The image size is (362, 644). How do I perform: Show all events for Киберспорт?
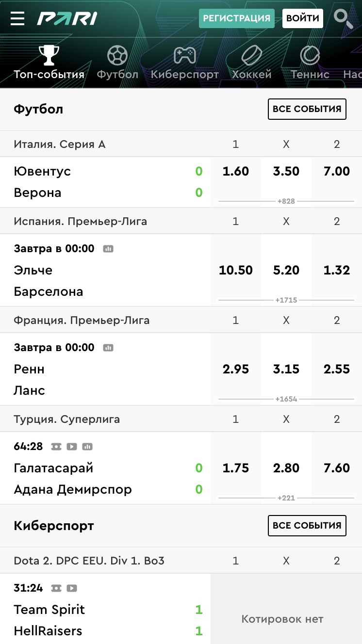point(307,526)
